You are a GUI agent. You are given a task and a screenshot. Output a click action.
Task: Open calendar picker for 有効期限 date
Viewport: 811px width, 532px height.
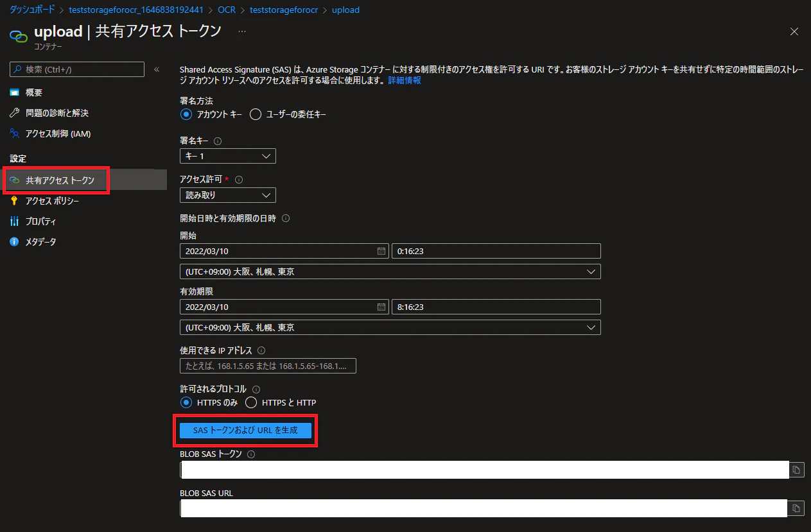point(381,307)
